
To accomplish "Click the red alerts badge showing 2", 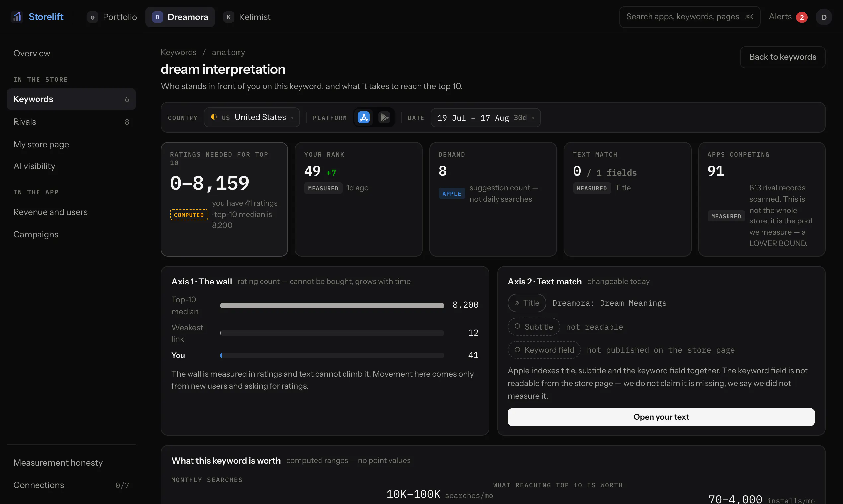I will 802,17.
